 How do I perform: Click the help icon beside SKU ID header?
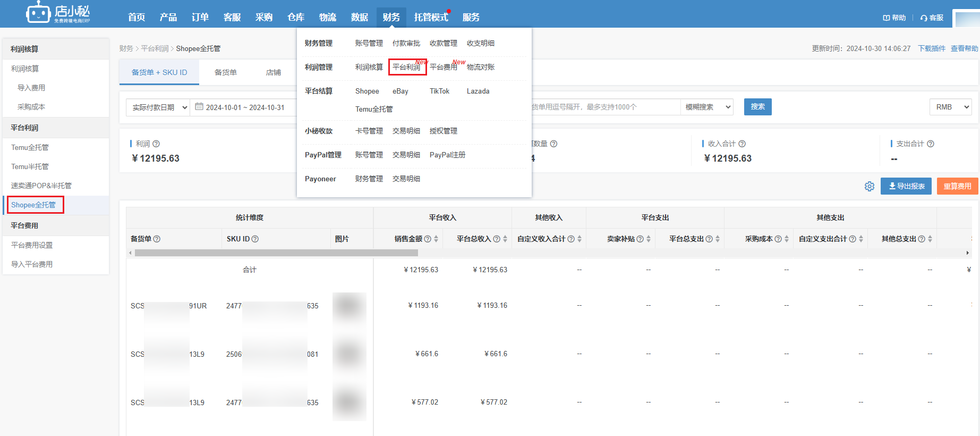[255, 239]
